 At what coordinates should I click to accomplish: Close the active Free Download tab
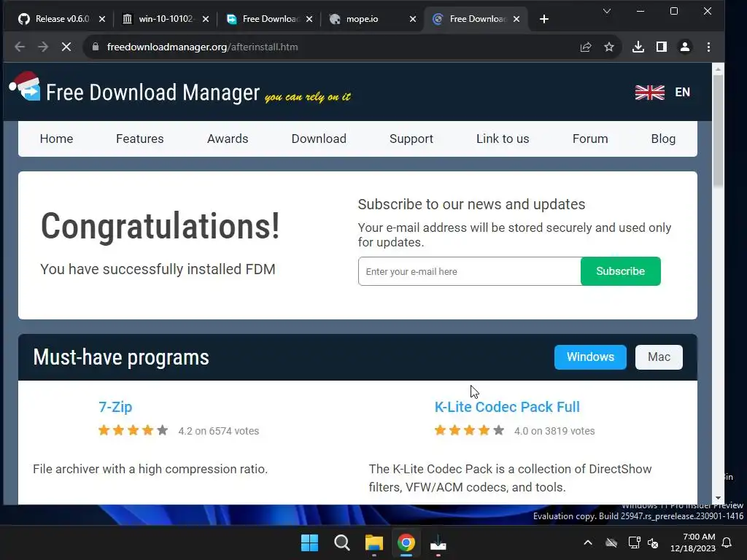pyautogui.click(x=516, y=19)
